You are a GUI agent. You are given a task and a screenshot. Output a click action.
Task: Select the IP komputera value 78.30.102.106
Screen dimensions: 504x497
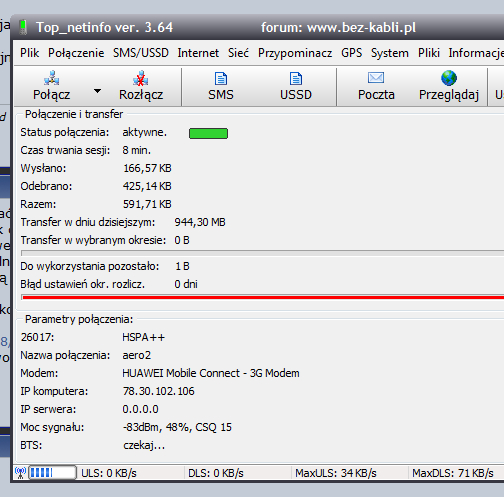[x=158, y=391]
